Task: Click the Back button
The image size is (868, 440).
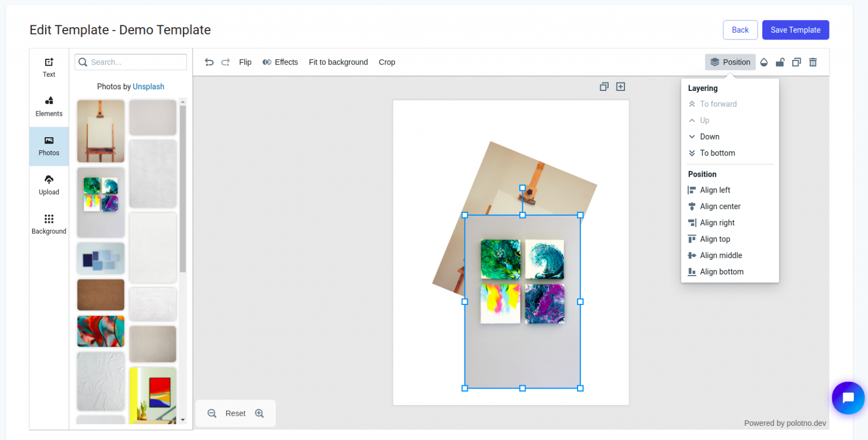Action: pos(740,30)
